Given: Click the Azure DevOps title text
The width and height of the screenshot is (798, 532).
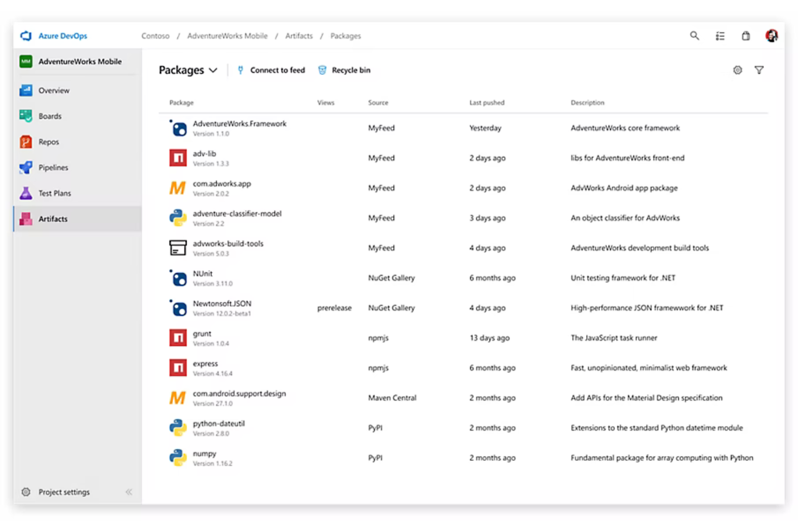Looking at the screenshot, I should tap(63, 36).
